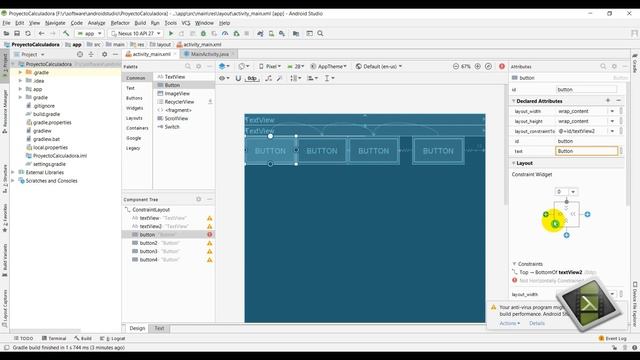Open the SDK Manager toolbar icon
This screenshot has width=640, height=360.
pos(282,33)
